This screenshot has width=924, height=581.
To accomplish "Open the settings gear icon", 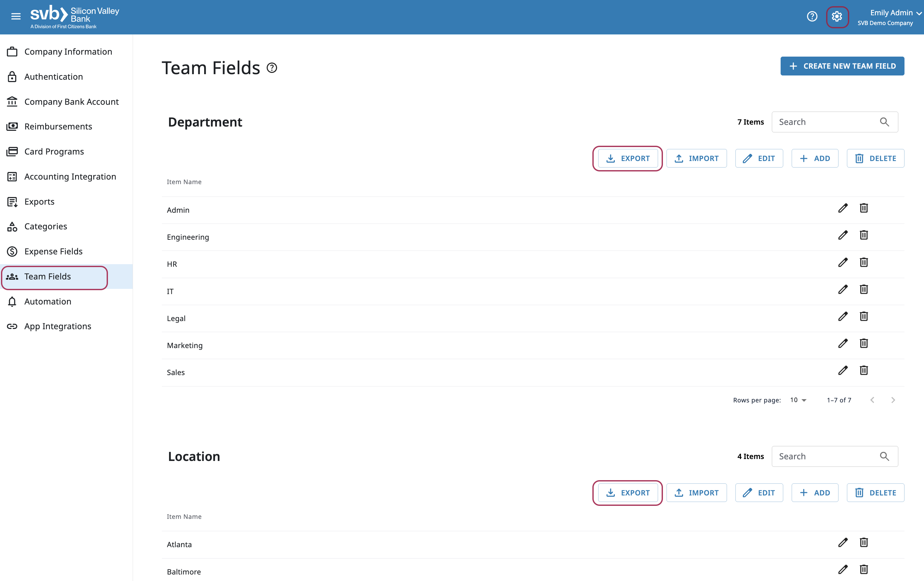I will click(x=837, y=17).
